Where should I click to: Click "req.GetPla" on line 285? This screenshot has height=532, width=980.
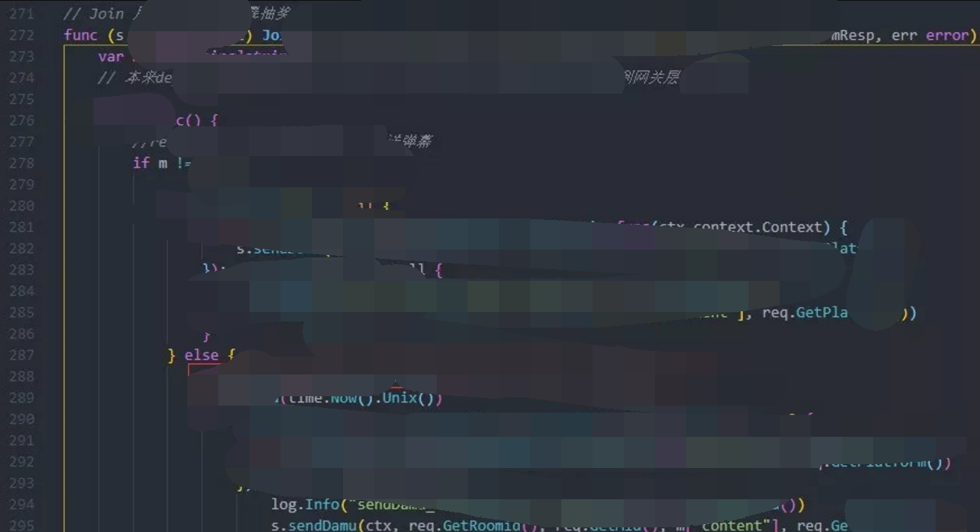coord(805,313)
